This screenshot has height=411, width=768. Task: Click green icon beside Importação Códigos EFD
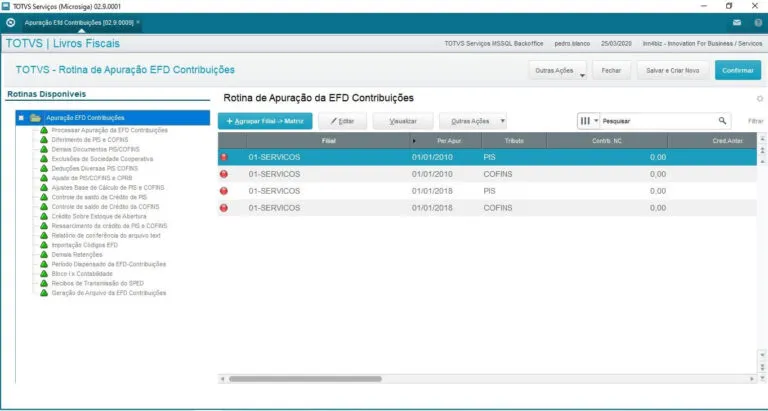[44, 245]
